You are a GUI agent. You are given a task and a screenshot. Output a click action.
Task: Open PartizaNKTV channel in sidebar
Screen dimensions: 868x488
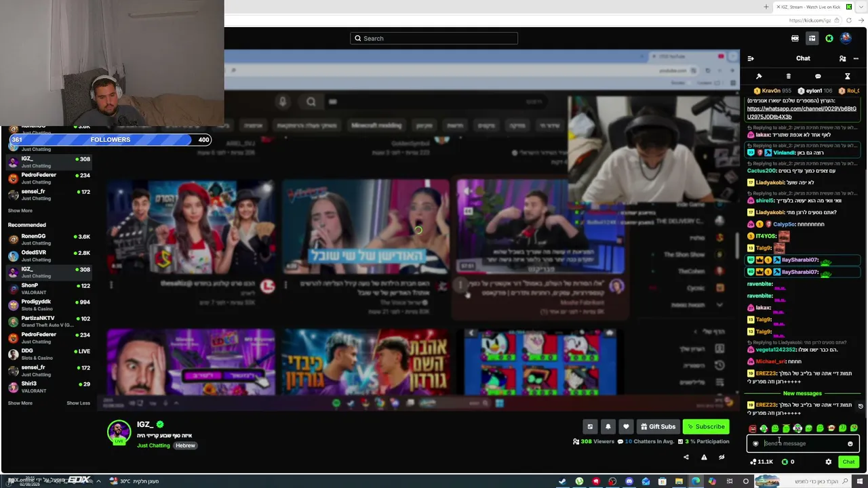click(49, 321)
